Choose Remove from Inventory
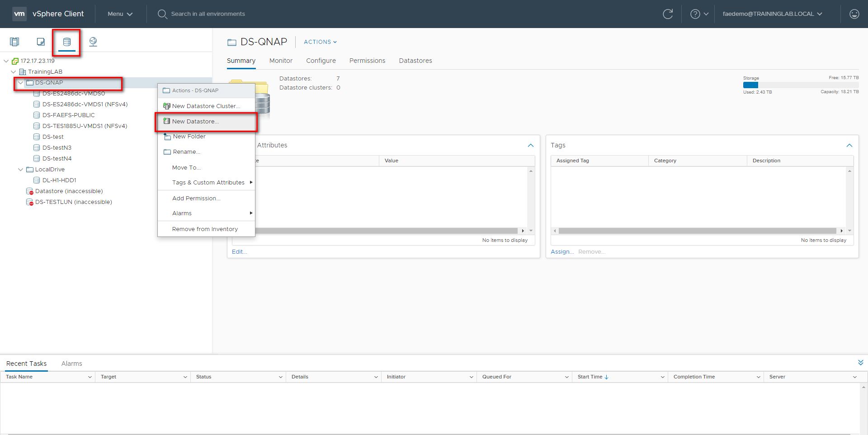 coord(206,229)
